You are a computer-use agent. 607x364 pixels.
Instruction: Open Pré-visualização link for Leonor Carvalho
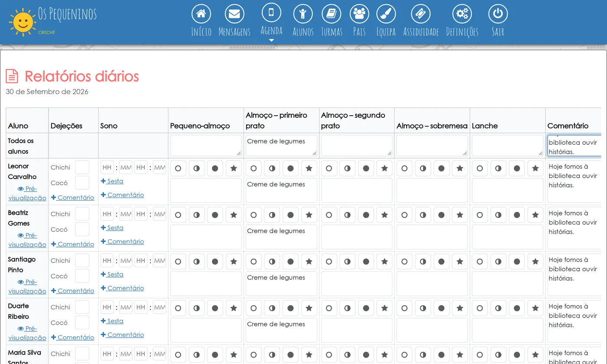point(27,193)
